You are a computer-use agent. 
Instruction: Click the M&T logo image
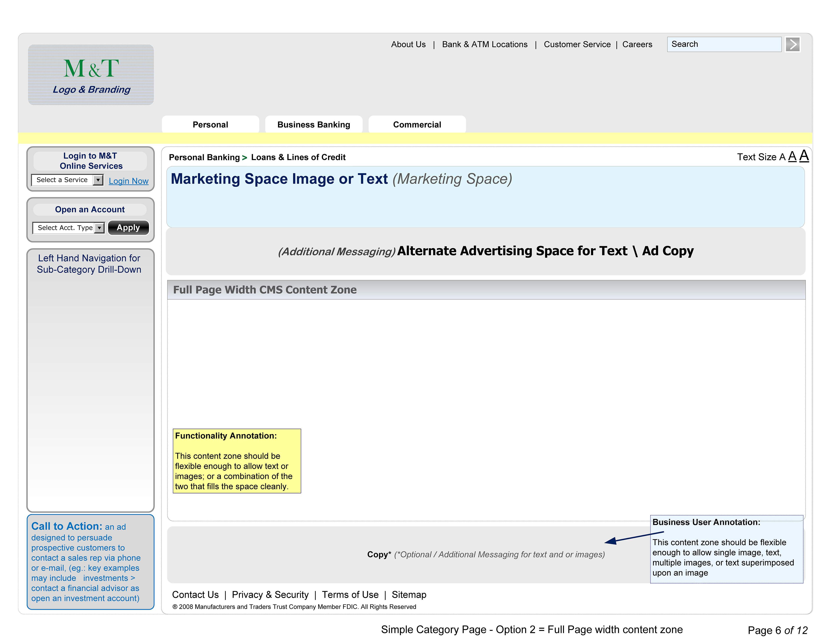pos(91,74)
